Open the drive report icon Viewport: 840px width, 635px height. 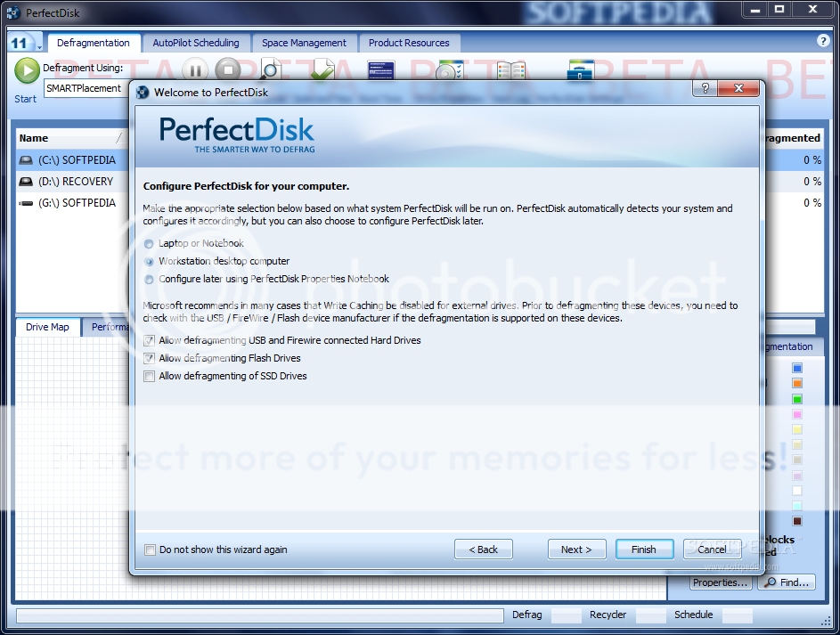coord(381,69)
